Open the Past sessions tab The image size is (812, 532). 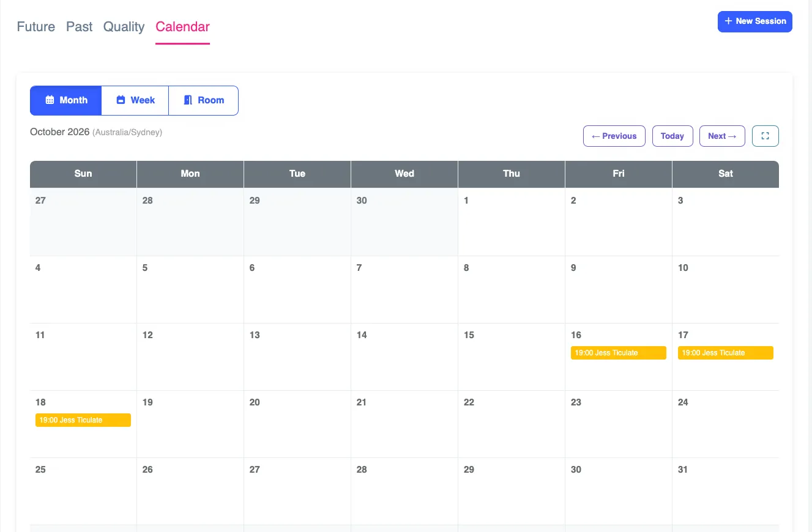click(x=80, y=27)
